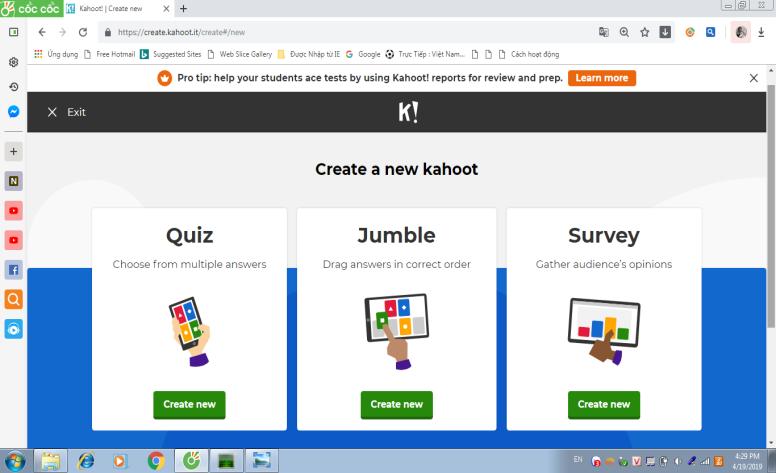776x473 pixels.
Task: Open the Windows Start menu
Action: coord(14,462)
